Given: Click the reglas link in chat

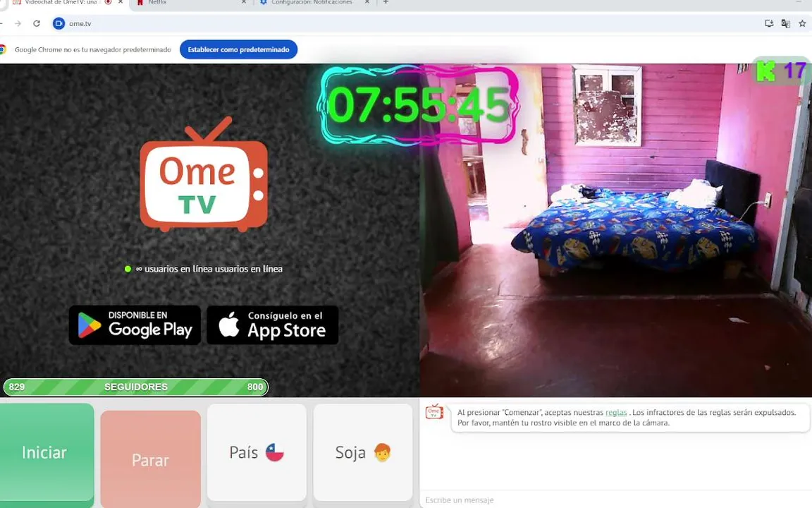Looking at the screenshot, I should (x=616, y=413).
